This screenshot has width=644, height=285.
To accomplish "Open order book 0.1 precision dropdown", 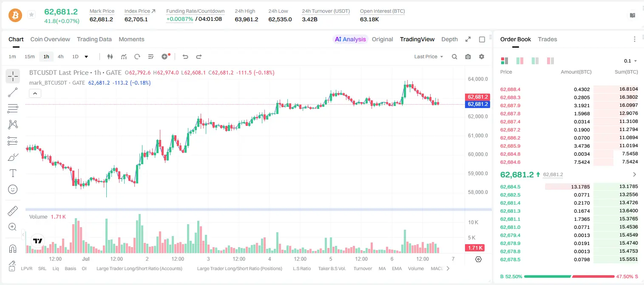I will 630,61.
